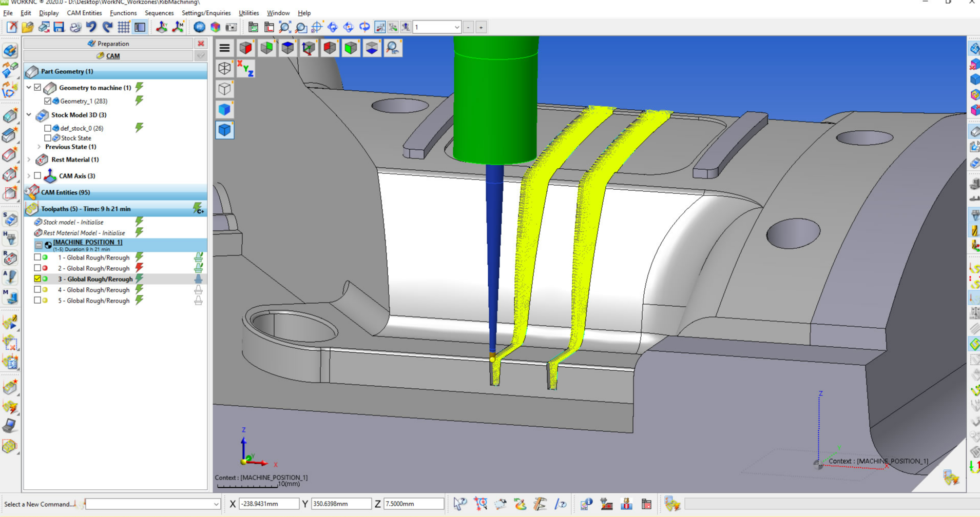Open the command line dropdown arrow
This screenshot has width=980, height=517.
tap(216, 504)
